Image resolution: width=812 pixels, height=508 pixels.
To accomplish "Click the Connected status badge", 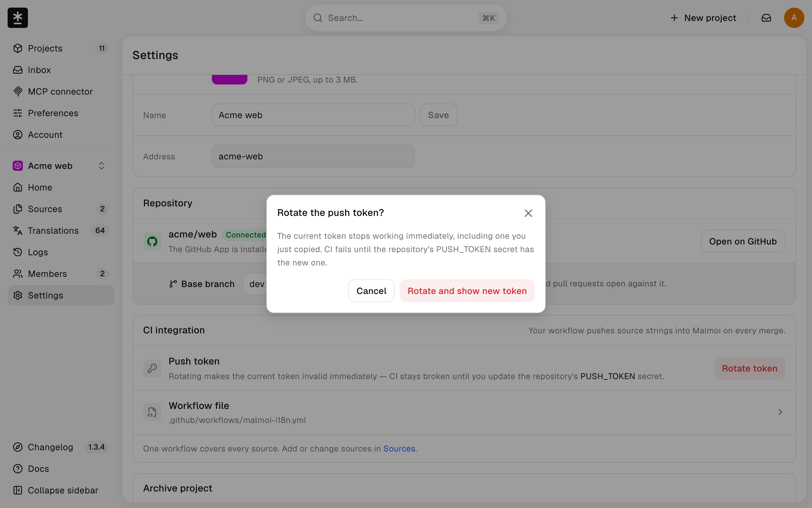I will (245, 235).
